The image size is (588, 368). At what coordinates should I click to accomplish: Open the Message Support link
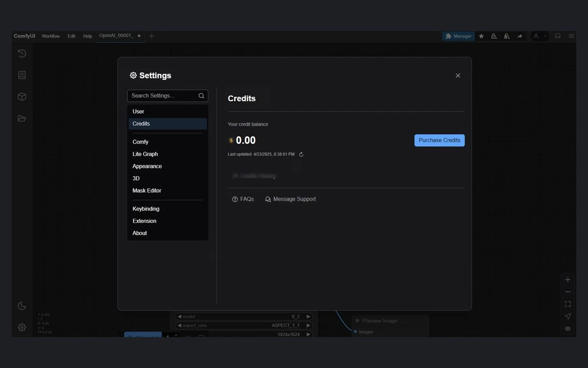point(291,199)
